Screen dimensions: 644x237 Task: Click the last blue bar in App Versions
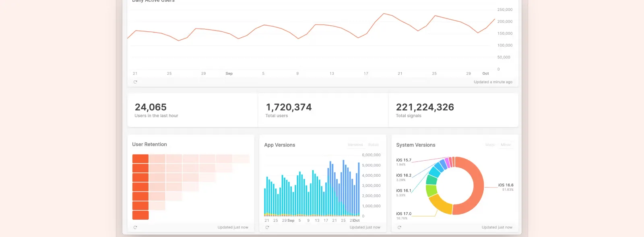[x=359, y=189]
